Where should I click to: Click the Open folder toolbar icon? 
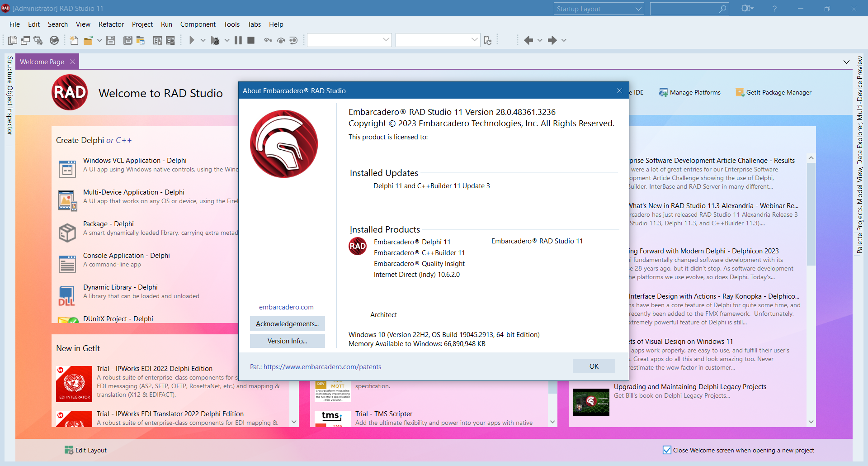point(88,40)
